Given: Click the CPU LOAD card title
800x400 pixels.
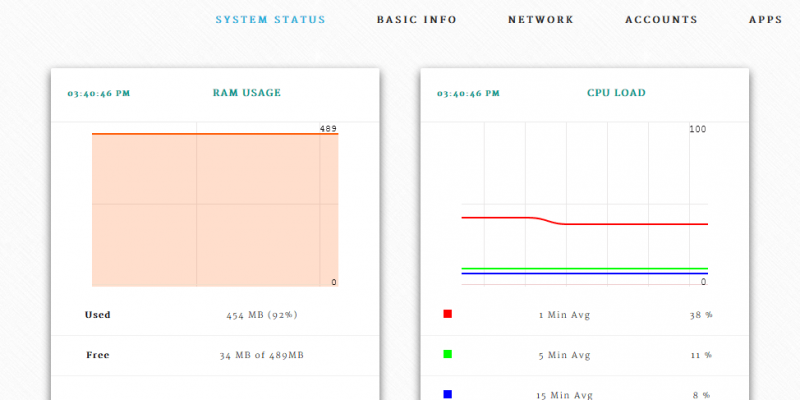Looking at the screenshot, I should [x=616, y=93].
